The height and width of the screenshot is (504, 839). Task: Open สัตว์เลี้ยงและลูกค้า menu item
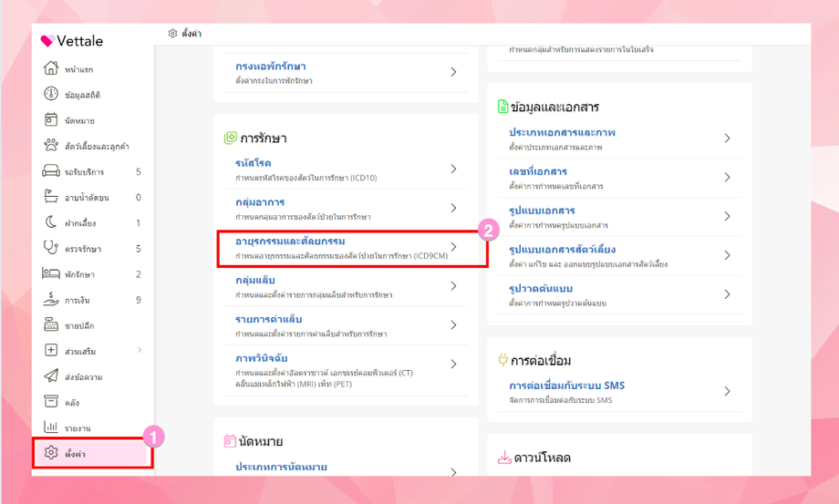(x=97, y=146)
